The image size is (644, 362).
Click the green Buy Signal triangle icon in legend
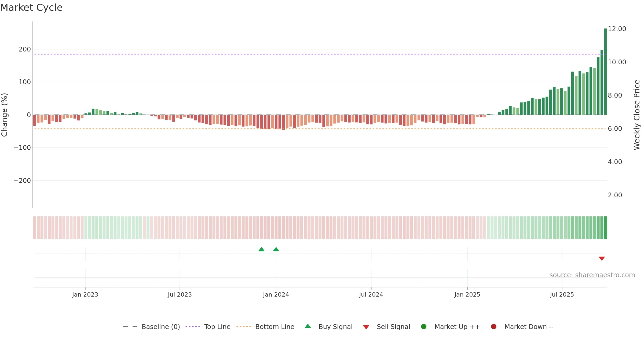308,326
